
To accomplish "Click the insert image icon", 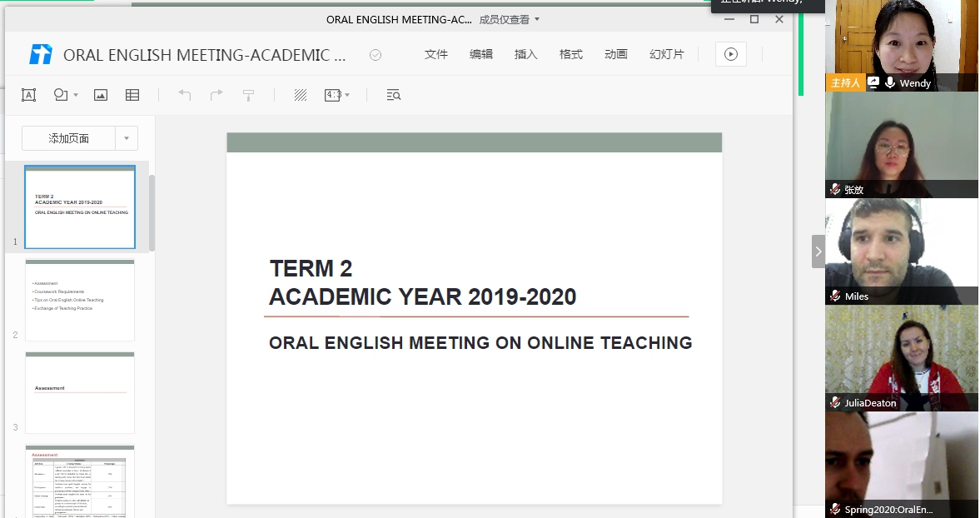I will 101,95.
